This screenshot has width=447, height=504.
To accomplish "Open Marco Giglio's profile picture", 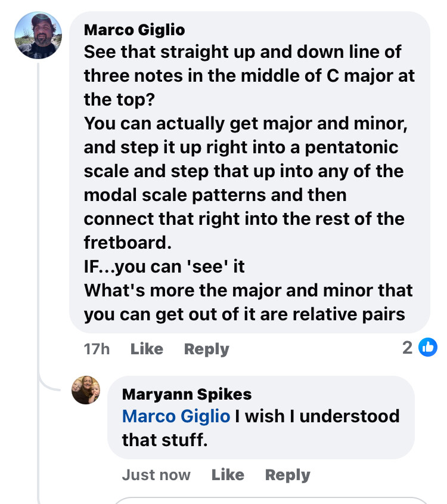I will pos(38,35).
